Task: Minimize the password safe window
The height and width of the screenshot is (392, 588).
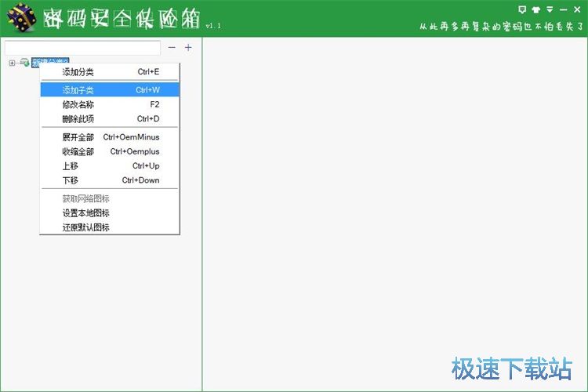Action: pyautogui.click(x=563, y=9)
